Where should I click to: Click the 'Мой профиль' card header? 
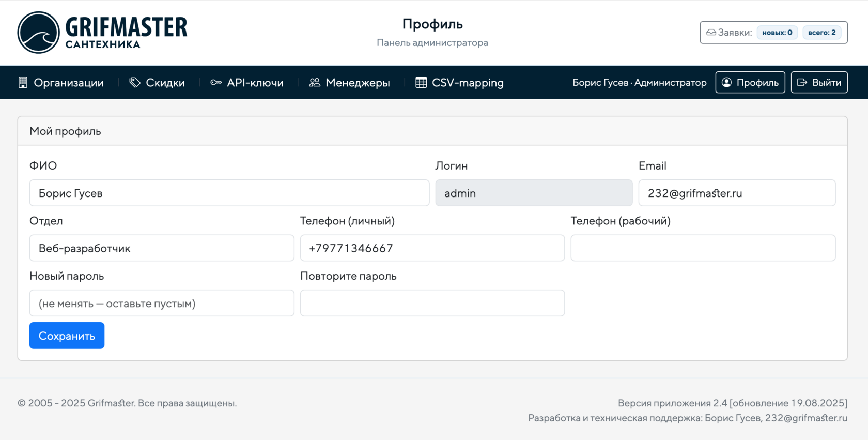[x=432, y=131]
